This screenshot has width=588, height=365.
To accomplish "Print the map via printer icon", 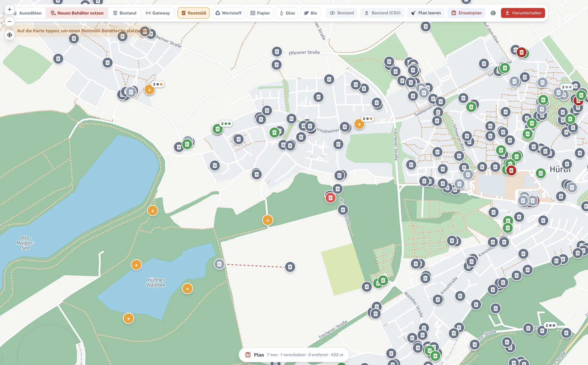I will 493,13.
